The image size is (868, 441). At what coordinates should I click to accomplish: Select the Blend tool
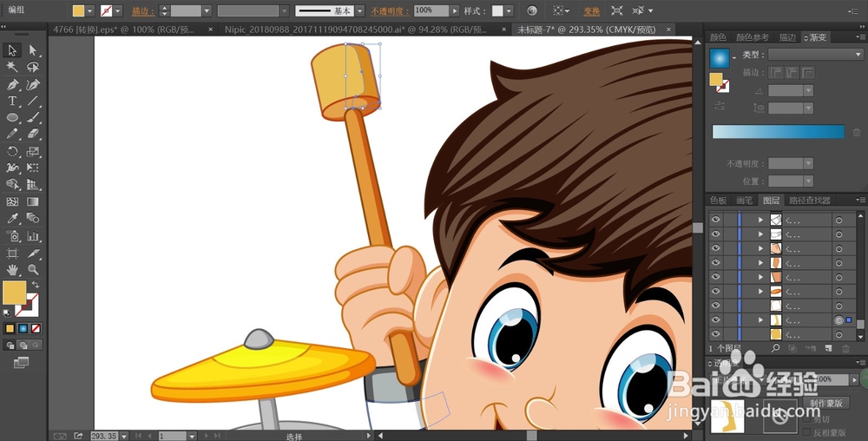(x=33, y=218)
